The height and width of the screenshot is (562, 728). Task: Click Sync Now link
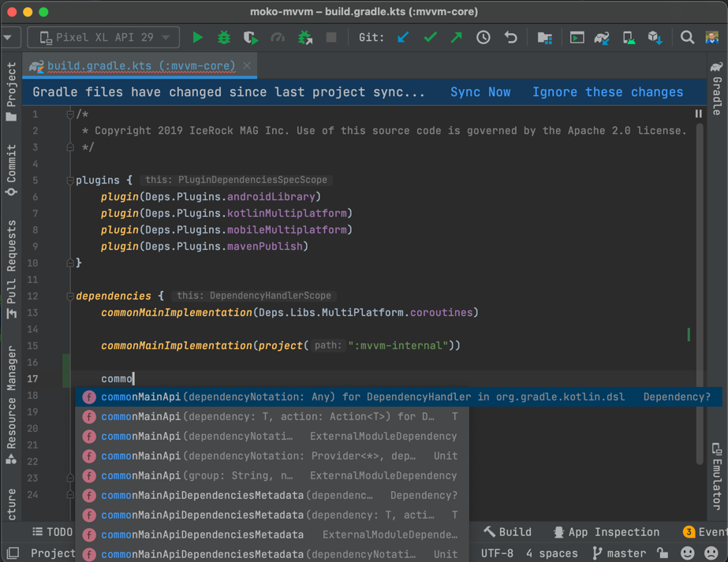point(480,92)
